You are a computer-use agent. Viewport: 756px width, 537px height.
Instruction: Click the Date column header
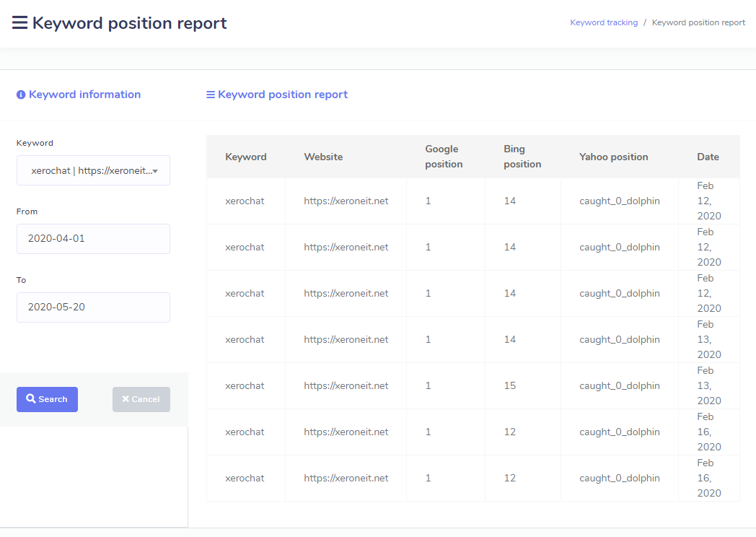[708, 157]
